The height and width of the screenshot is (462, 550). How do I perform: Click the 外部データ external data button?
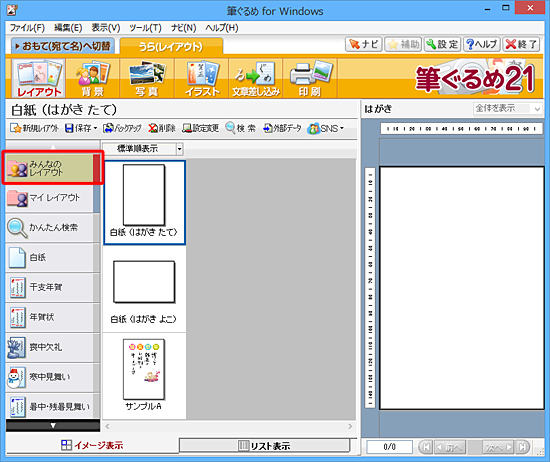point(282,128)
